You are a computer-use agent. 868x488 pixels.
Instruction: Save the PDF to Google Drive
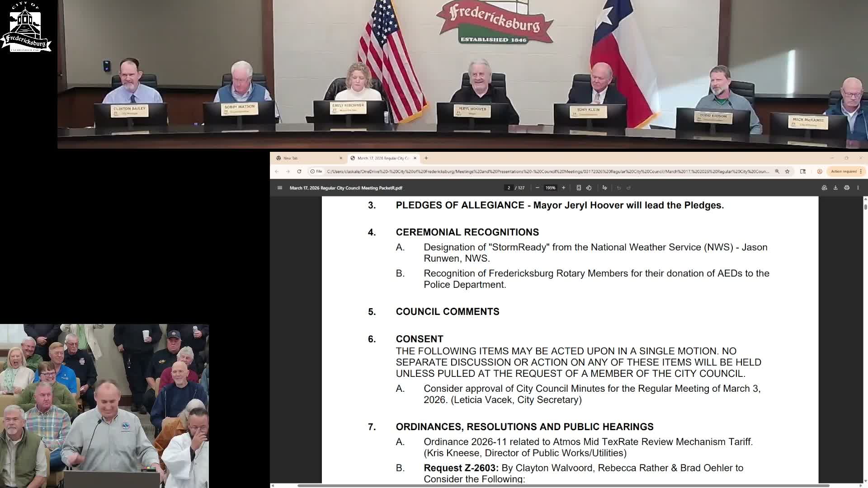(824, 188)
